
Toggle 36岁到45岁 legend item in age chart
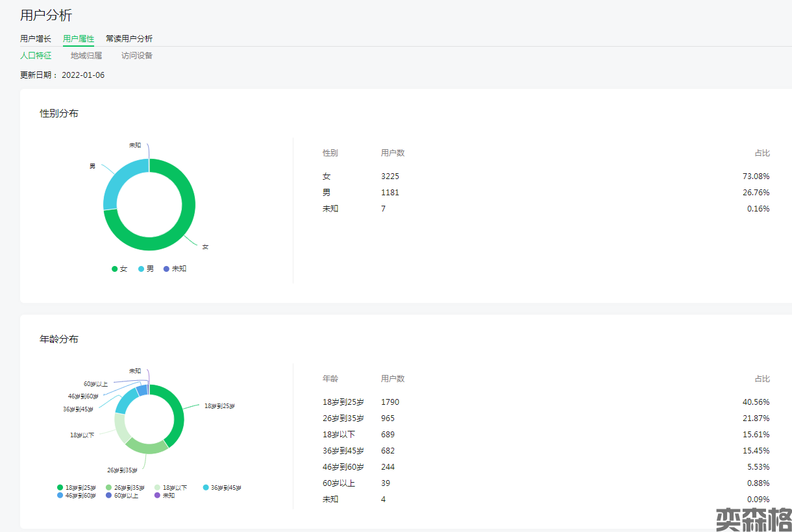click(x=221, y=487)
